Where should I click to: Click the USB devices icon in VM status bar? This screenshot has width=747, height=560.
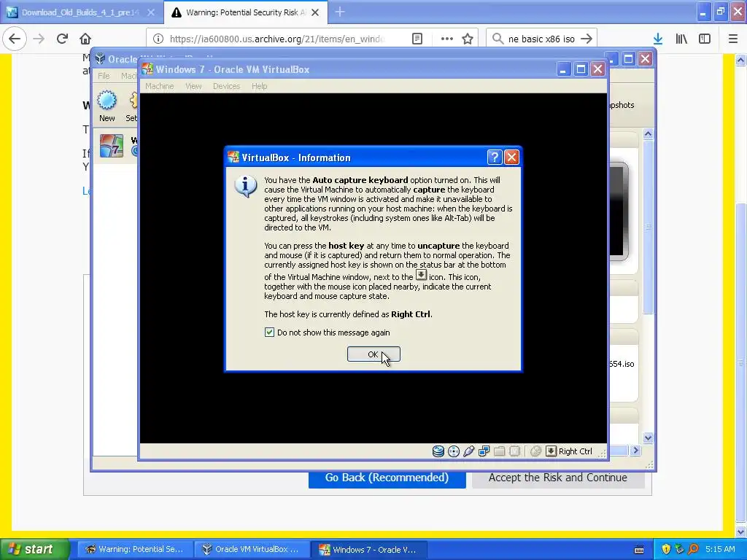(x=469, y=451)
